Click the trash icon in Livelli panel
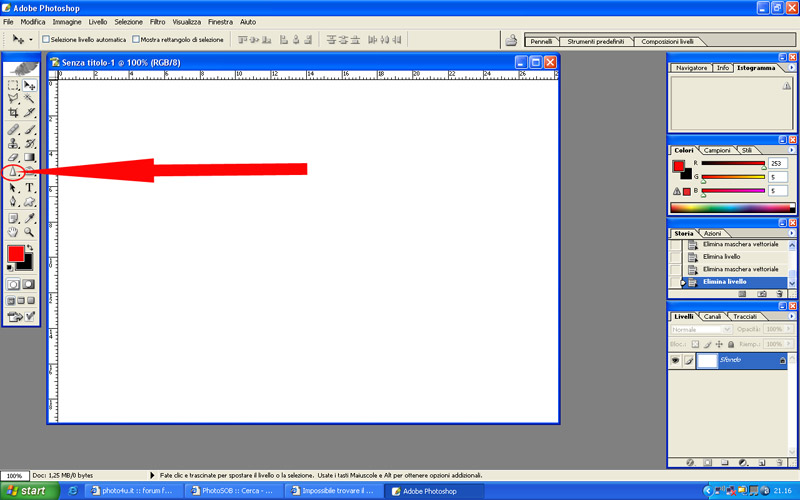 [x=779, y=462]
